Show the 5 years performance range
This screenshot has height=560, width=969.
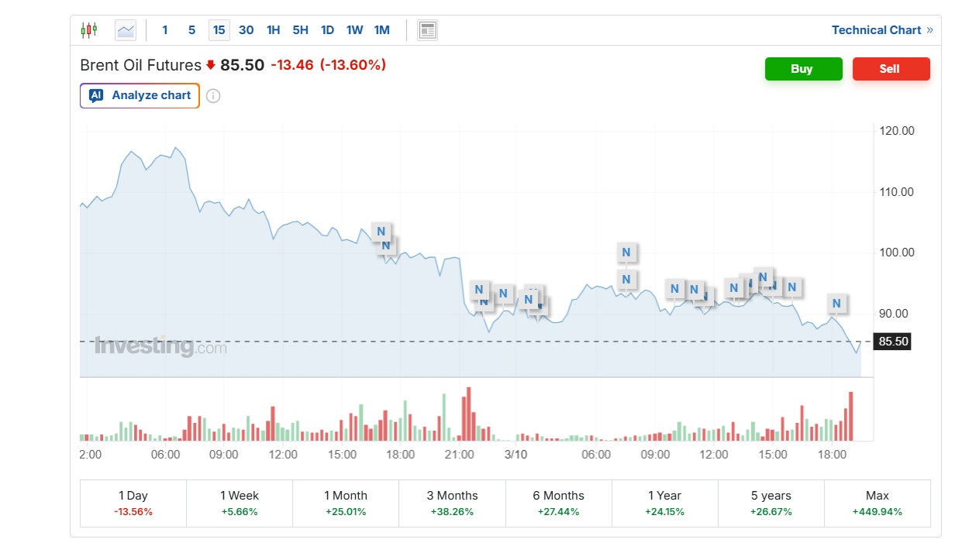click(771, 503)
